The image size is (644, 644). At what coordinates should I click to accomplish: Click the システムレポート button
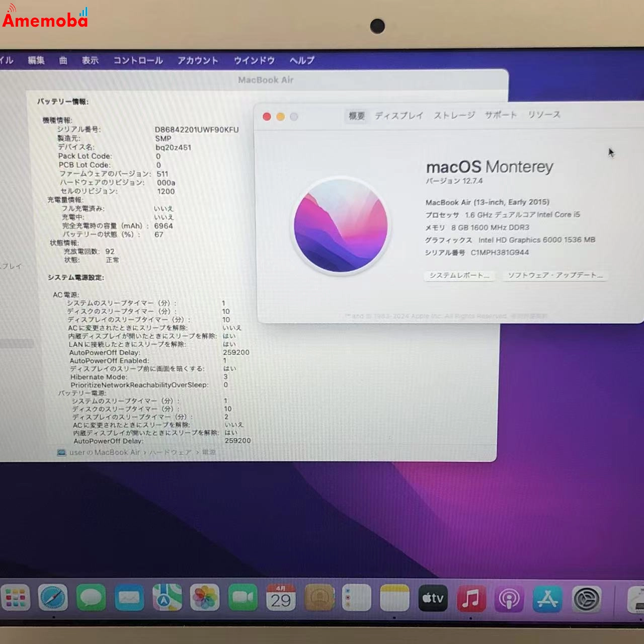[459, 276]
